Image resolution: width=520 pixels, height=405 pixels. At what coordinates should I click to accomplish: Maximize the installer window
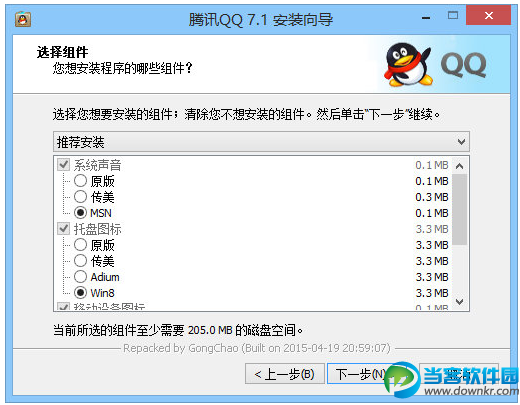pos(452,15)
